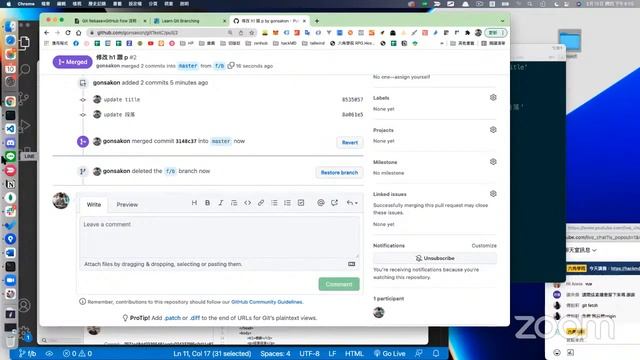Restore the deleted f/b branch

click(x=339, y=173)
